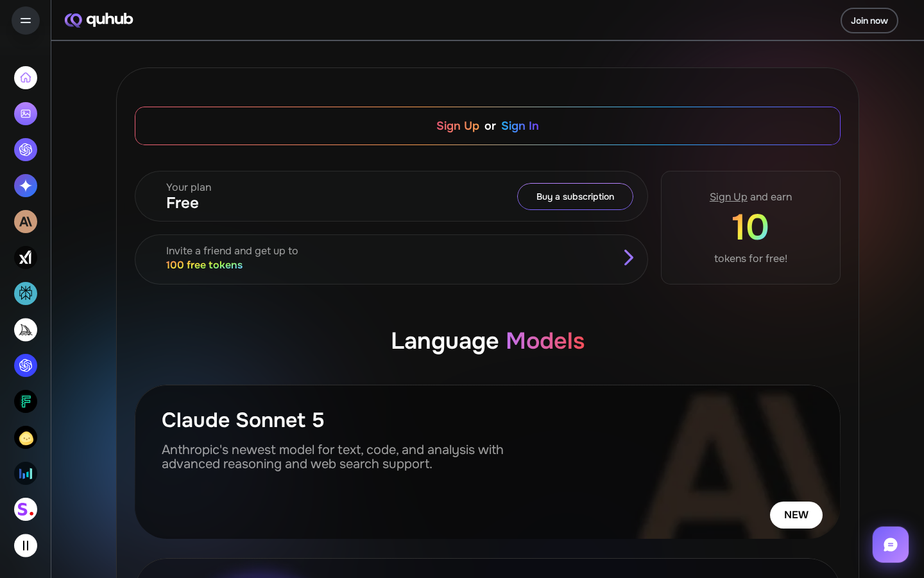This screenshot has height=578, width=924.
Task: Open the hamburger menu button
Action: pyautogui.click(x=26, y=21)
